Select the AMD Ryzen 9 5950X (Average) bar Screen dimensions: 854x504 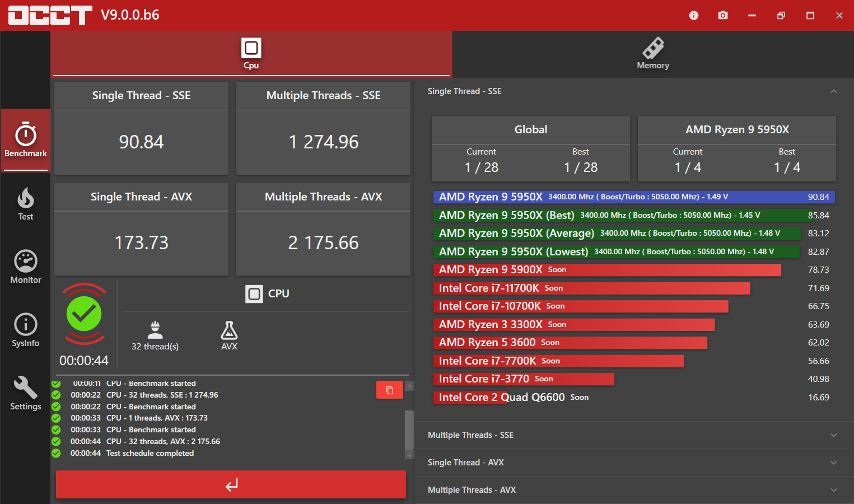tap(617, 234)
